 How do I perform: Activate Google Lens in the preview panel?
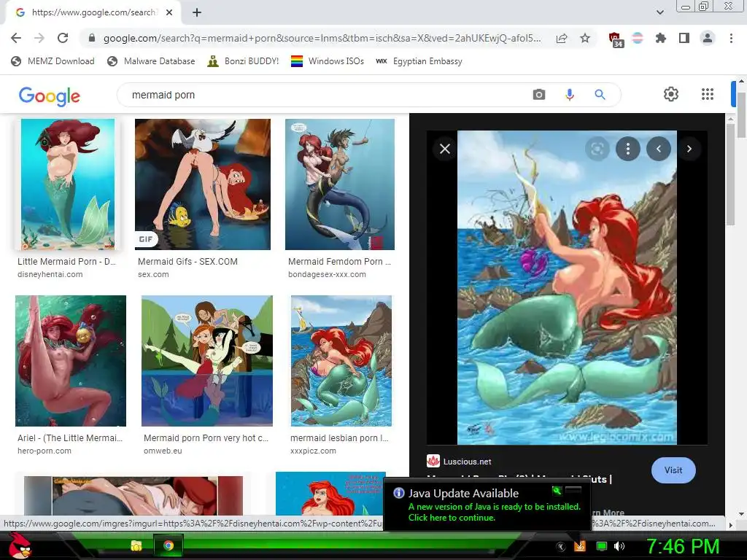(597, 149)
